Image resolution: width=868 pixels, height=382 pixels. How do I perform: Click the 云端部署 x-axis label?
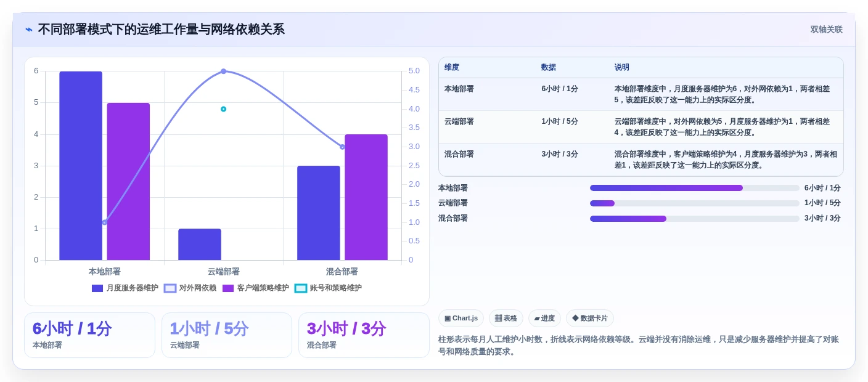coord(223,272)
